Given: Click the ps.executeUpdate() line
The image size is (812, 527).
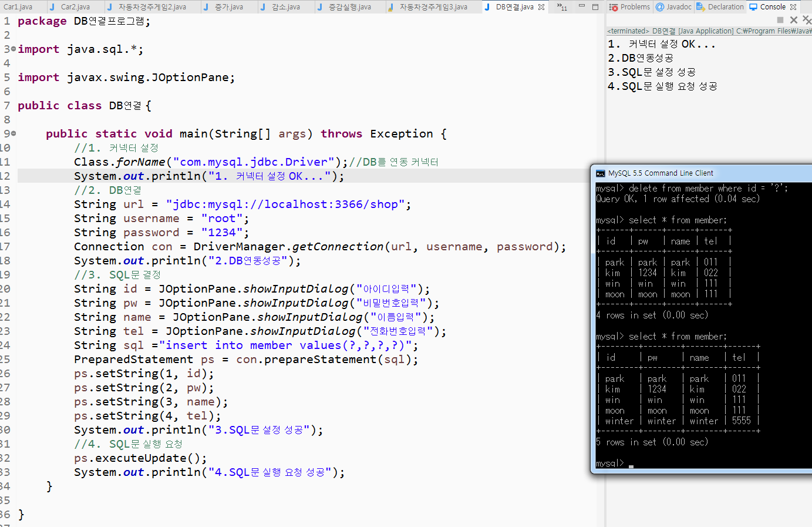Looking at the screenshot, I should (140, 458).
